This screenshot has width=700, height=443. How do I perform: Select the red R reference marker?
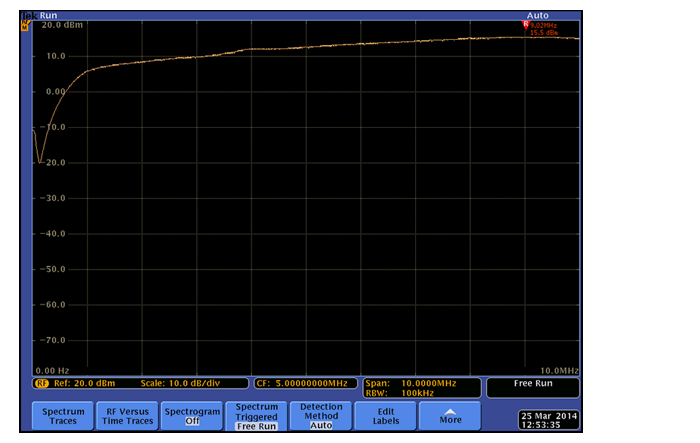click(x=525, y=25)
